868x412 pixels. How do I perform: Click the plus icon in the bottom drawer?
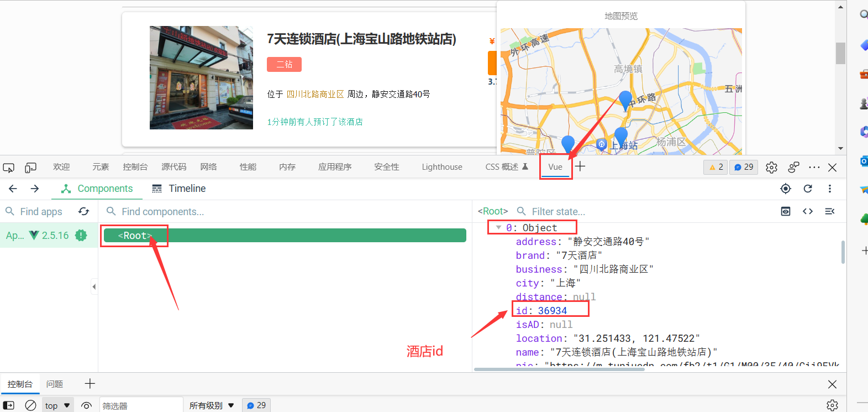[x=90, y=383]
